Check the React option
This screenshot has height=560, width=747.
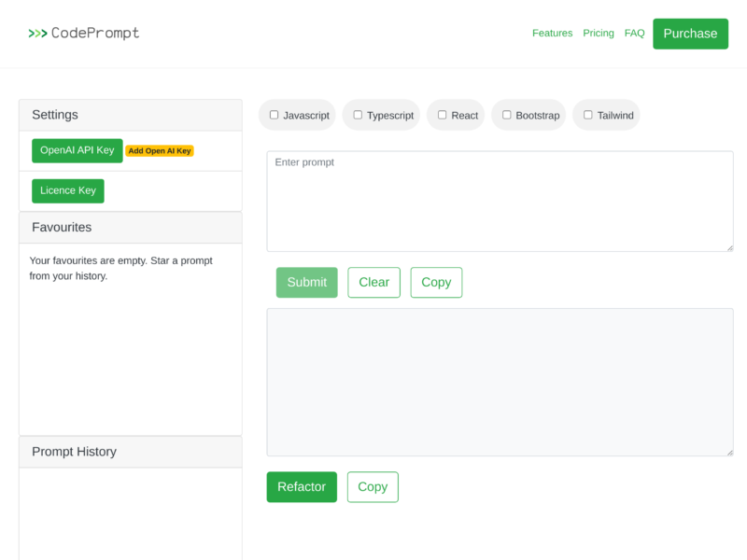pos(443,115)
